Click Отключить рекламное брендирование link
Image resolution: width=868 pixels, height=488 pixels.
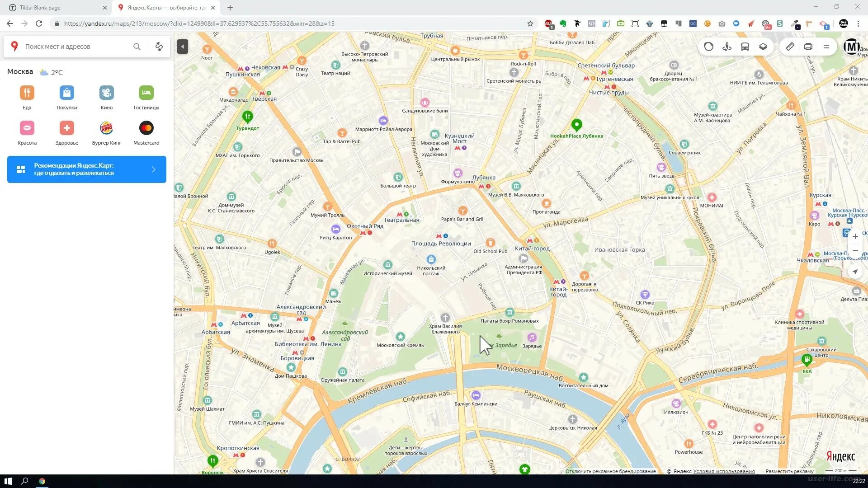pyautogui.click(x=610, y=471)
